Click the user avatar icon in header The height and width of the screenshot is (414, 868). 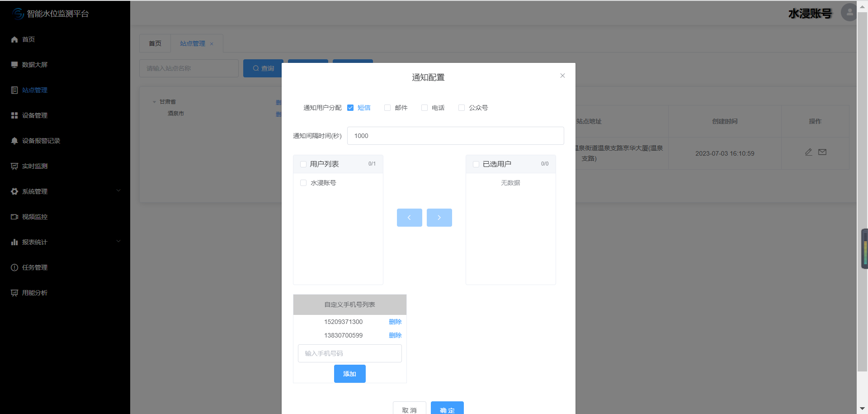(x=849, y=12)
